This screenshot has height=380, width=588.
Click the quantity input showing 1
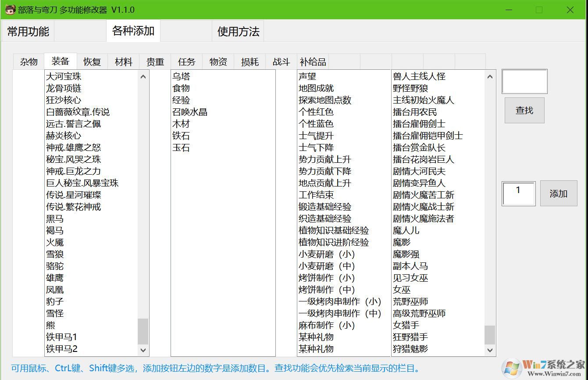click(x=518, y=193)
